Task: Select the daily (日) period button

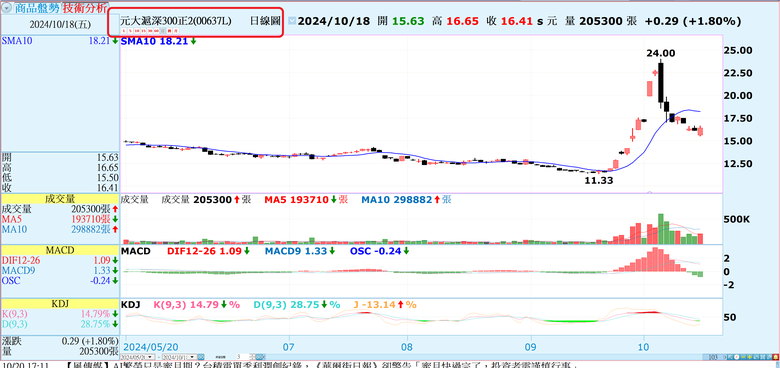Action: [x=162, y=31]
